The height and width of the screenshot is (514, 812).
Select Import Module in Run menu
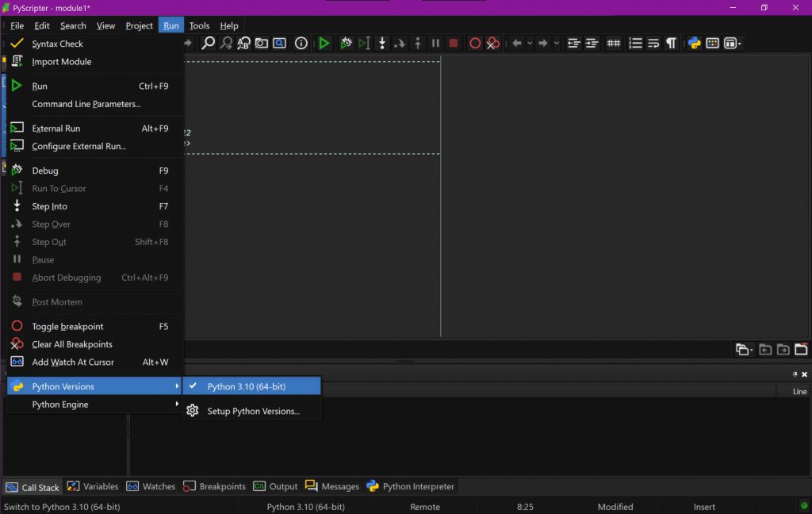(95, 61)
